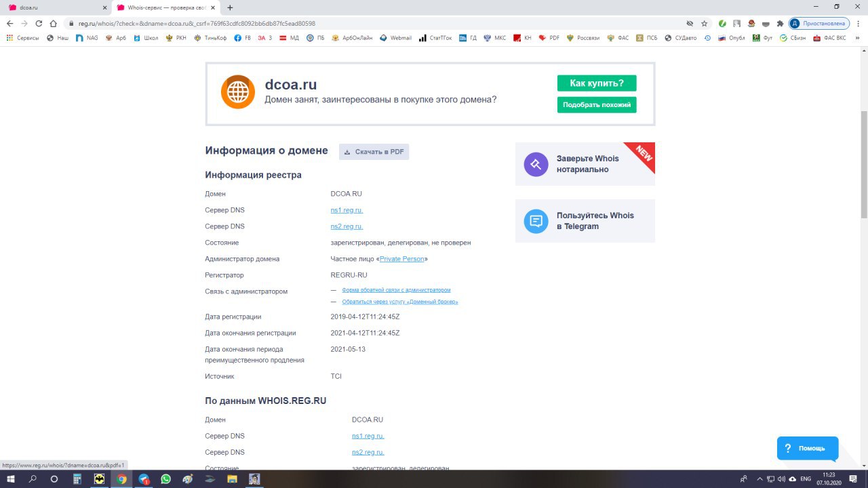
Task: Open ns2.reg.ru link under WHOIS.REG.RU
Action: pos(368,452)
